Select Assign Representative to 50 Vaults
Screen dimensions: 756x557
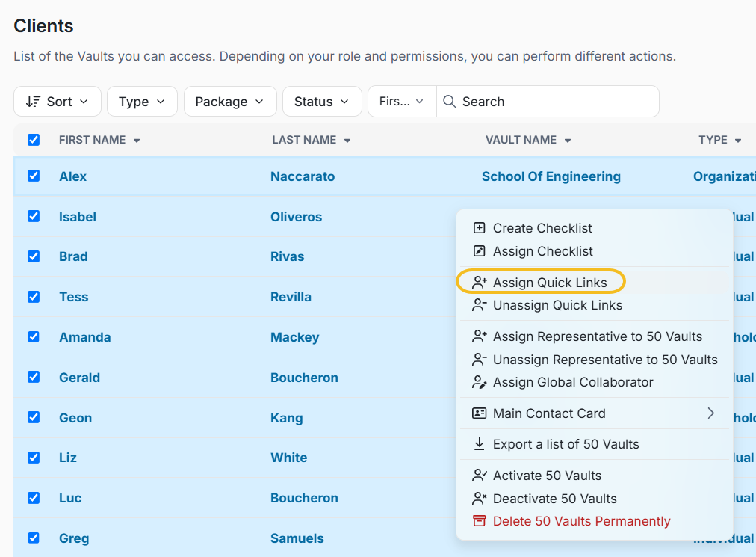(594, 336)
